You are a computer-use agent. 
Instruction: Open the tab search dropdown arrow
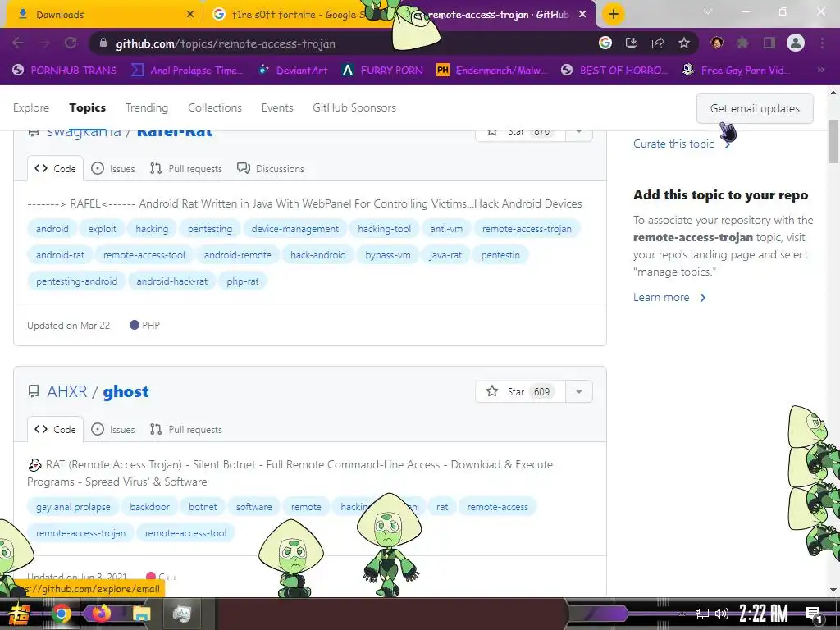tap(708, 12)
